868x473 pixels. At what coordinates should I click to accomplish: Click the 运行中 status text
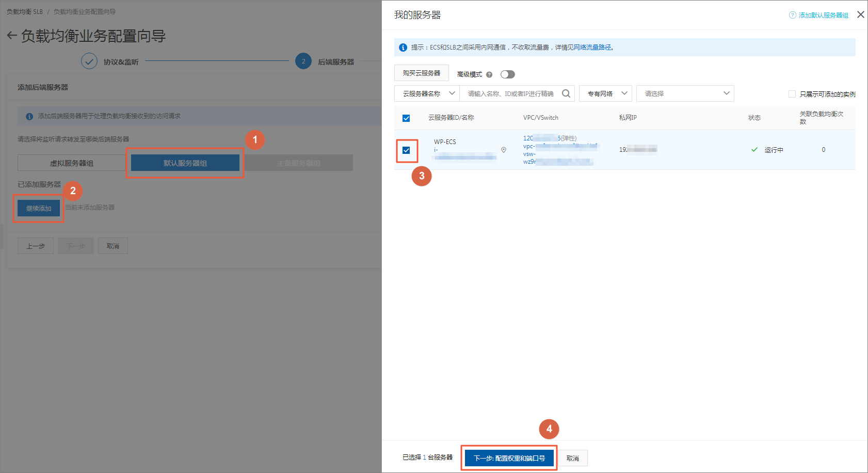(x=774, y=150)
